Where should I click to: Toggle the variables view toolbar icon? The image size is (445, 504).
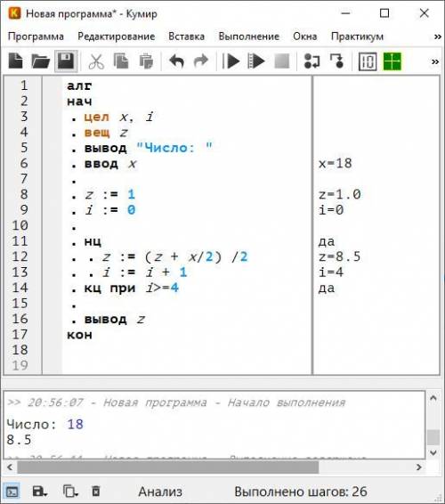point(368,61)
